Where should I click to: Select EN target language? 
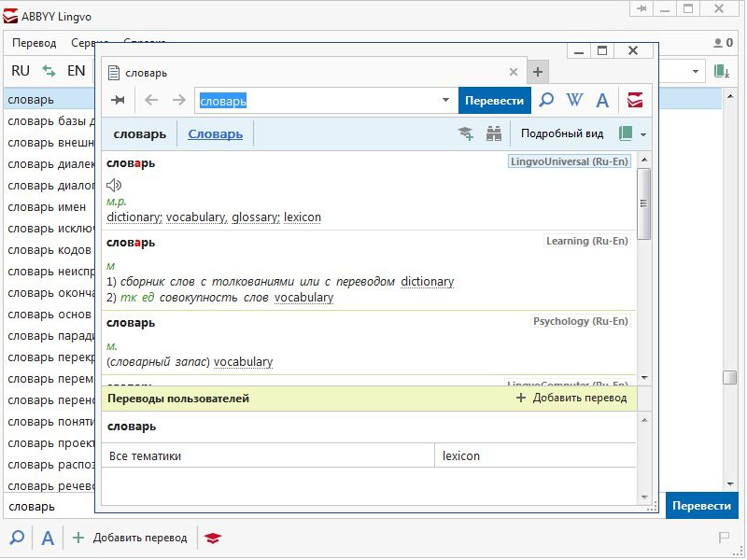77,71
